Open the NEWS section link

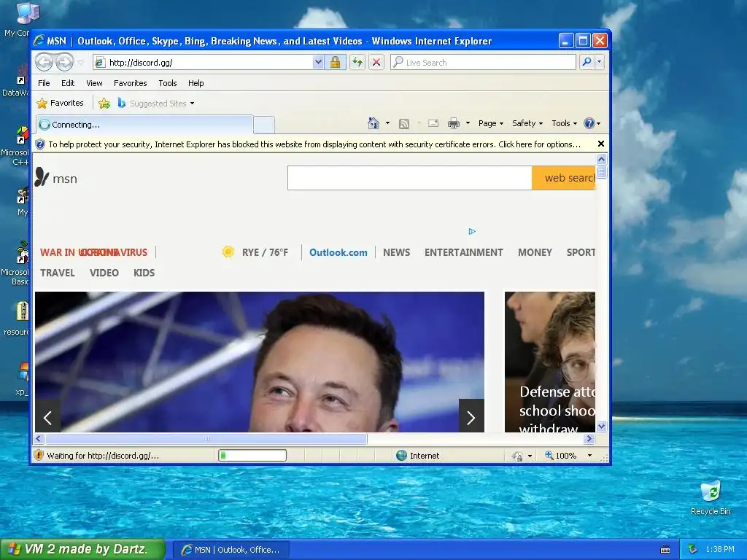396,252
